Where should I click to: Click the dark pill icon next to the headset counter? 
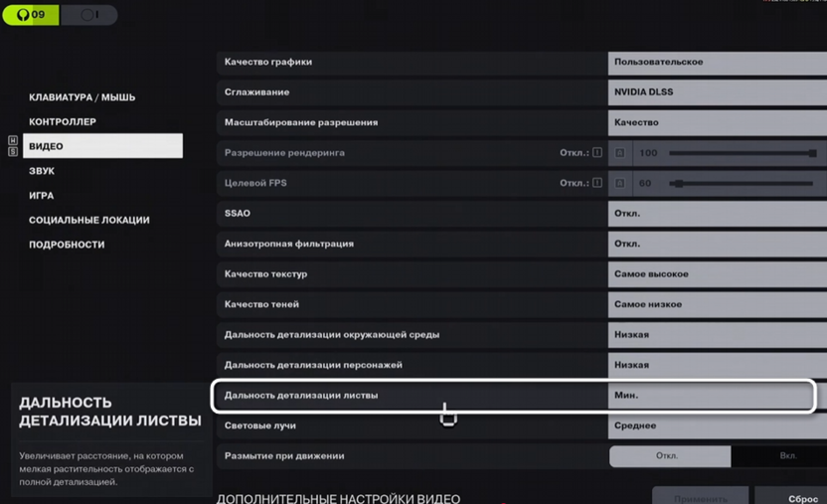[88, 15]
